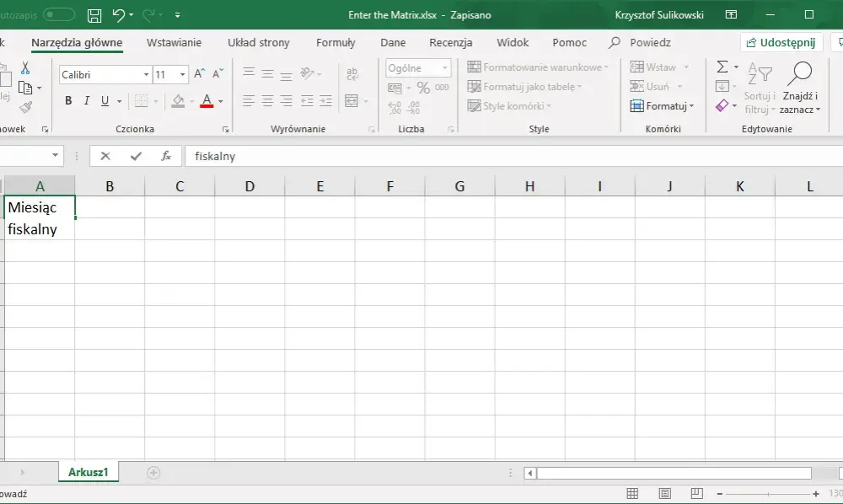Click the Insert Function fx button
The height and width of the screenshot is (504, 843).
pos(166,156)
